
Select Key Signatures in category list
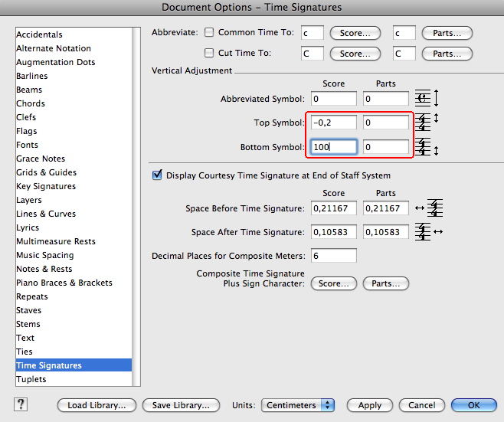[46, 186]
